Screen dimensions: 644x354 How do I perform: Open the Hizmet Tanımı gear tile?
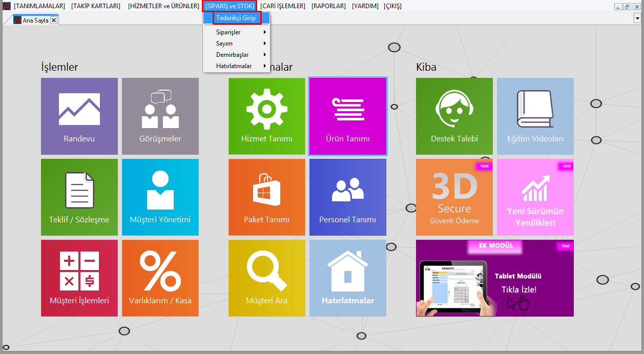pos(267,116)
